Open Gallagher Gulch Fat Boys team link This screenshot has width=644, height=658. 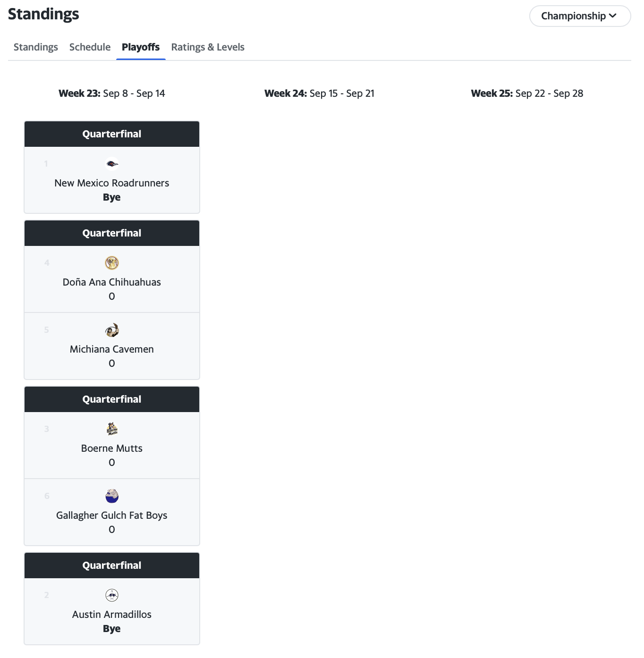(112, 515)
